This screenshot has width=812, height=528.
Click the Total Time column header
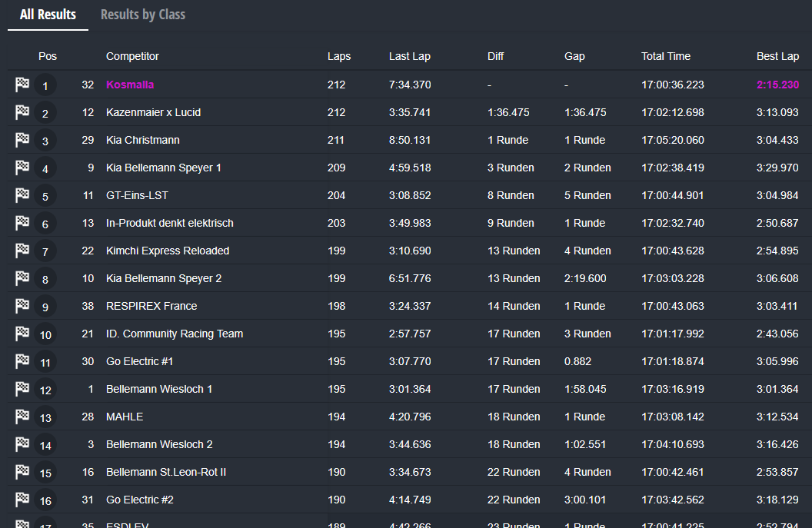click(665, 56)
